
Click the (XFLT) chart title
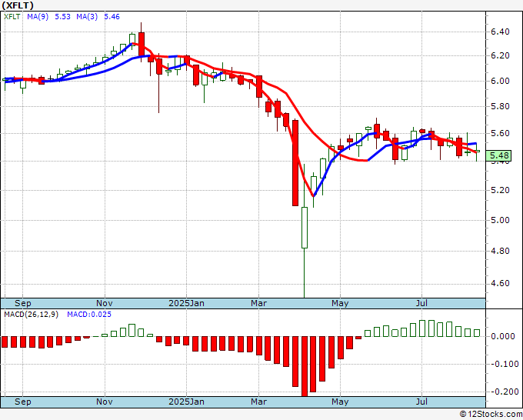pos(18,5)
